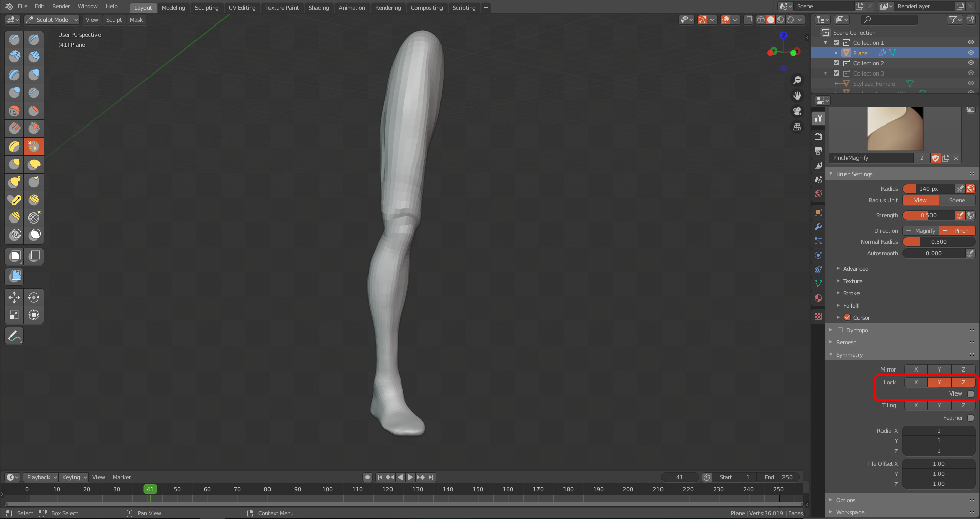This screenshot has width=980, height=519.
Task: Toggle Mirror X symmetry
Action: pyautogui.click(x=916, y=369)
